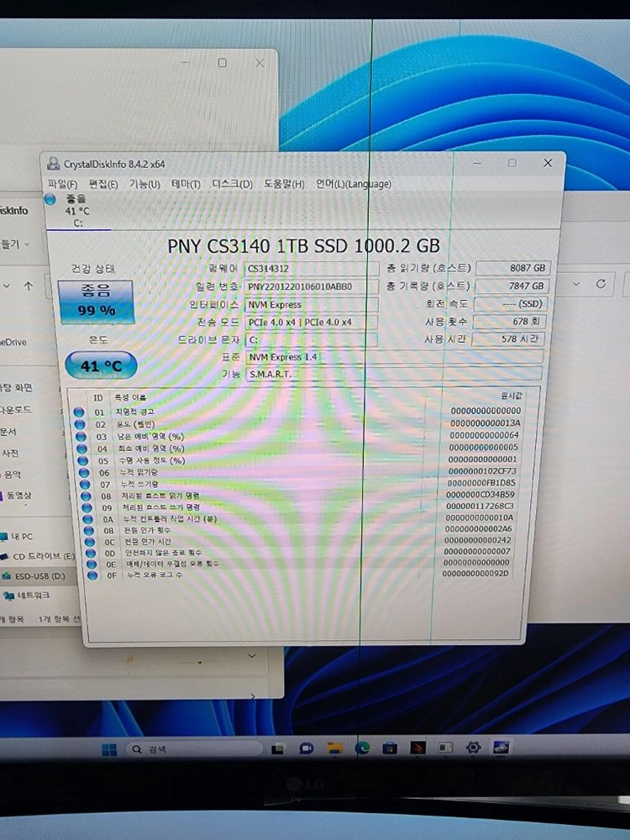Click the 원시값 column header
Screen dimensions: 630x840
click(x=511, y=396)
